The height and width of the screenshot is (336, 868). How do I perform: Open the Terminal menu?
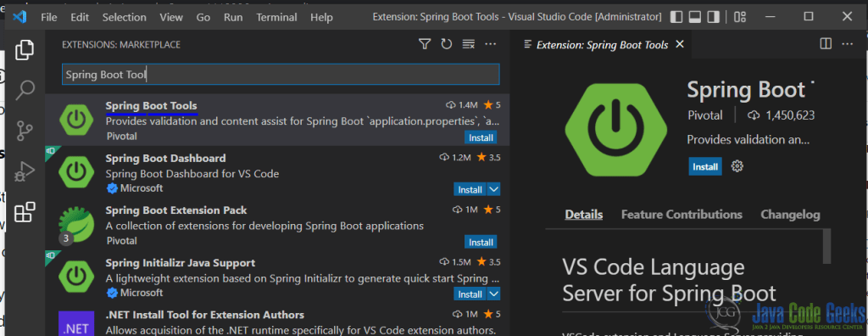coord(275,17)
